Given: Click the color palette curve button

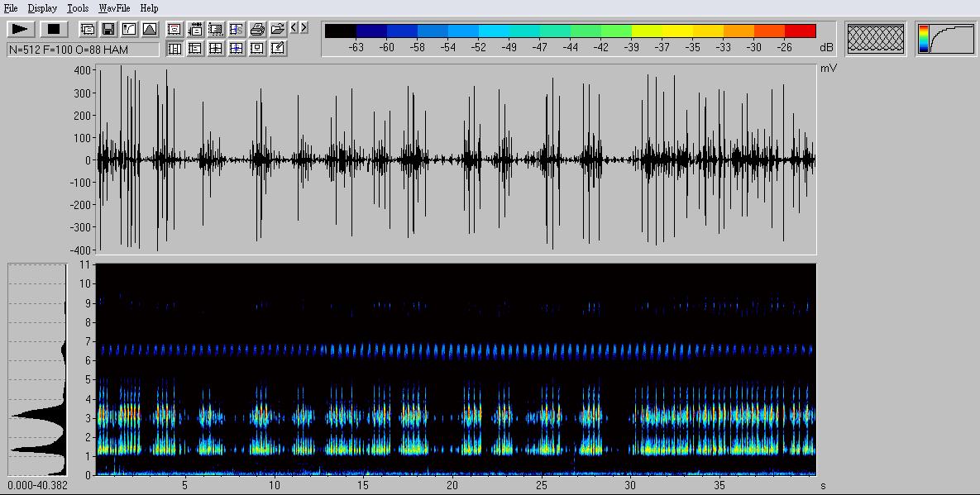Looking at the screenshot, I should coord(945,38).
